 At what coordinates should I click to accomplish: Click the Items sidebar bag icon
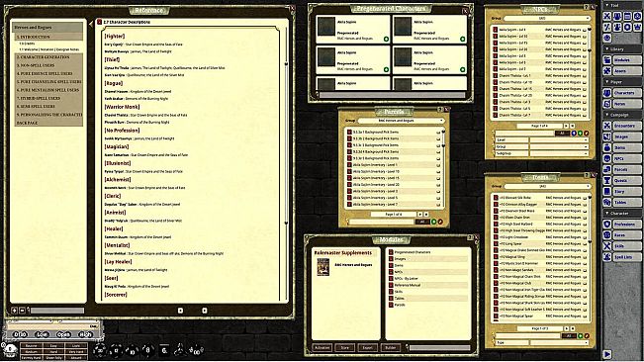(x=607, y=147)
